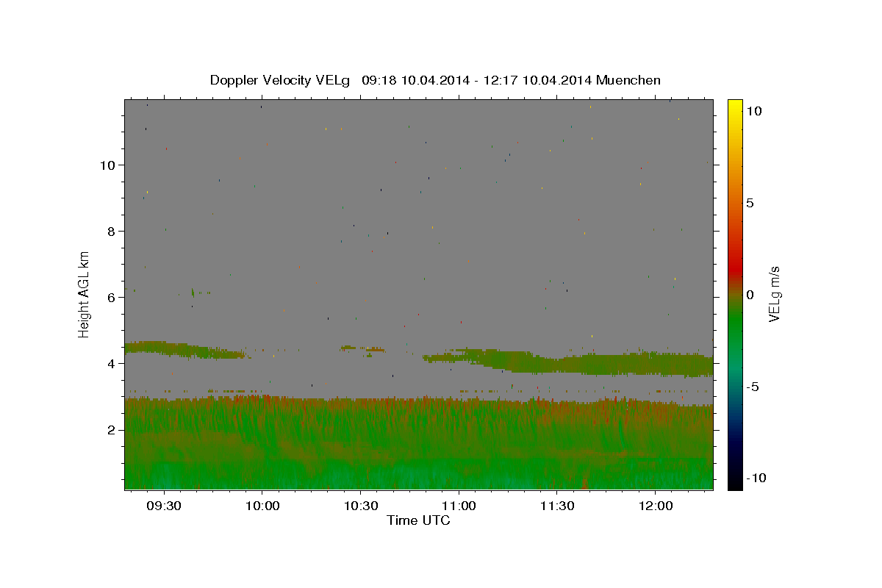Click the boundary layer echo below 1 km at 11:00
The width and height of the screenshot is (882, 588).
[x=459, y=475]
